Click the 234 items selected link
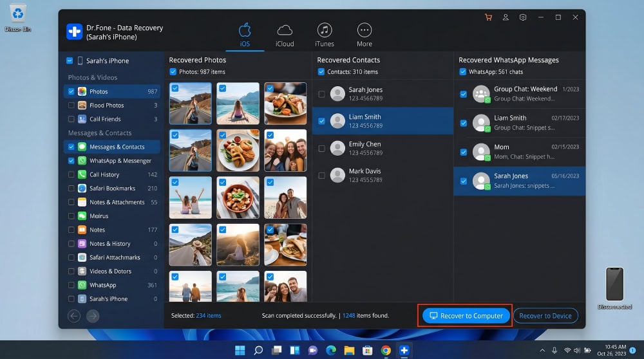The image size is (644, 359). 208,315
